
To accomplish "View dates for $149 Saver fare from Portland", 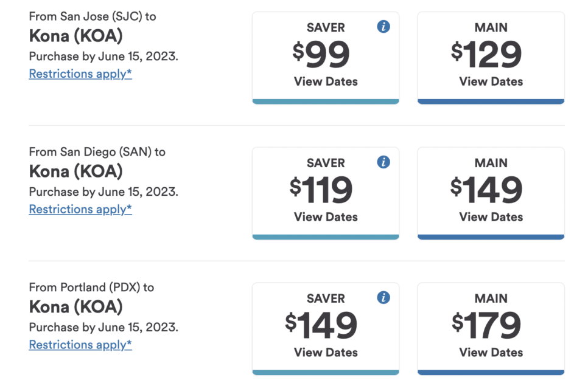I will pos(326,352).
